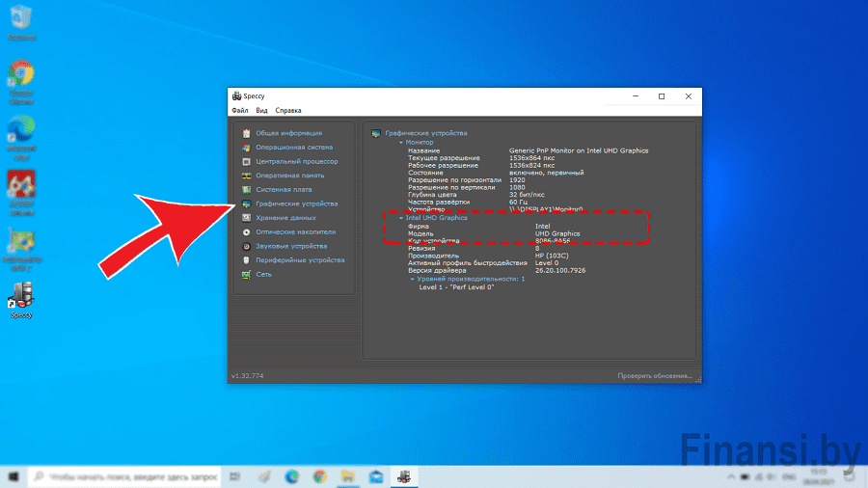This screenshot has width=868, height=488.
Task: Click the Разрешение по горизонтали label
Action: coord(454,180)
